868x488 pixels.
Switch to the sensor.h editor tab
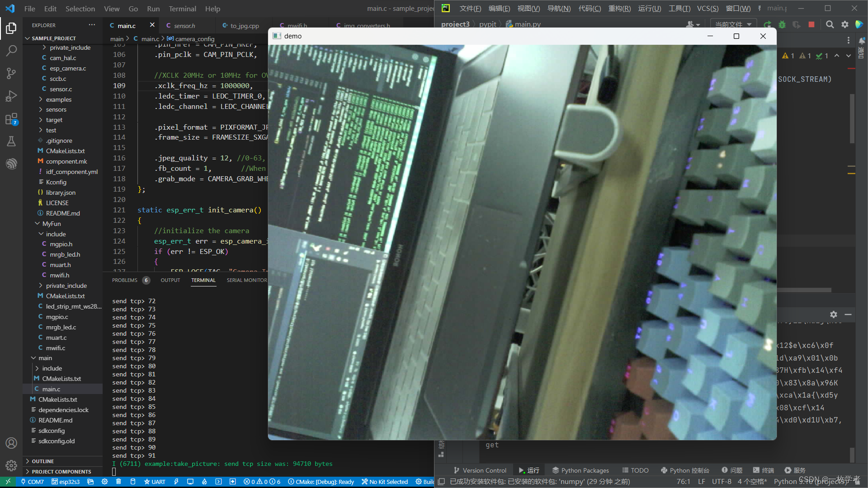tap(184, 26)
